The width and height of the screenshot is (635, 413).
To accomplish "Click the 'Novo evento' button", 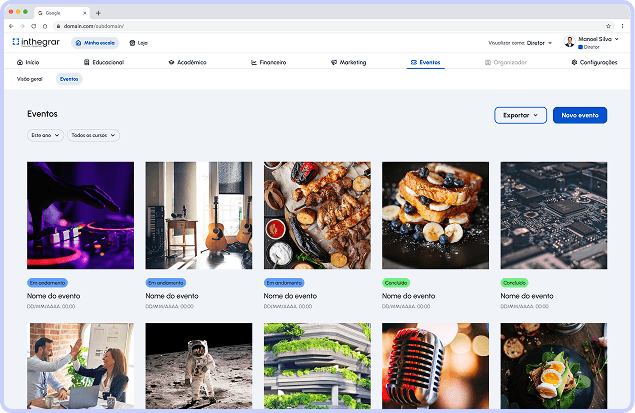I will 580,115.
